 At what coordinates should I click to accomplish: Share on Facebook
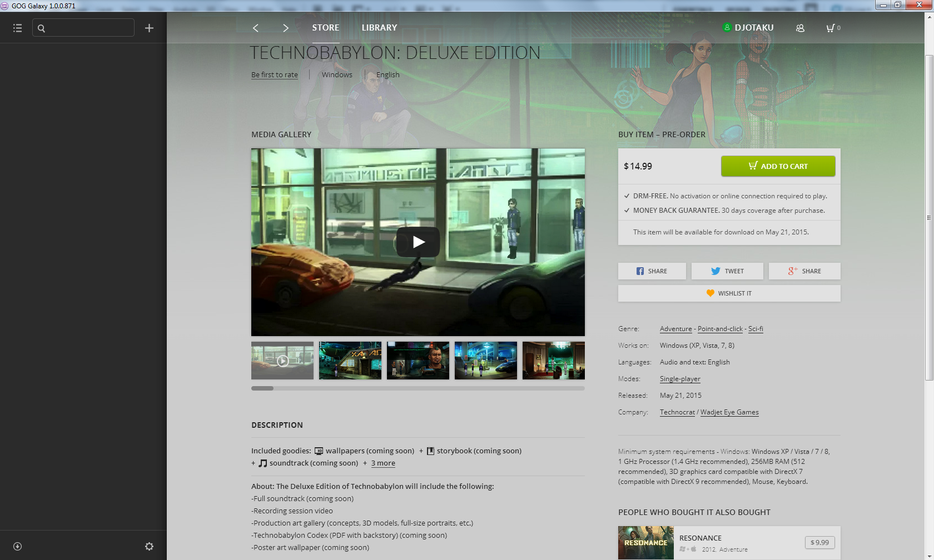coord(652,271)
